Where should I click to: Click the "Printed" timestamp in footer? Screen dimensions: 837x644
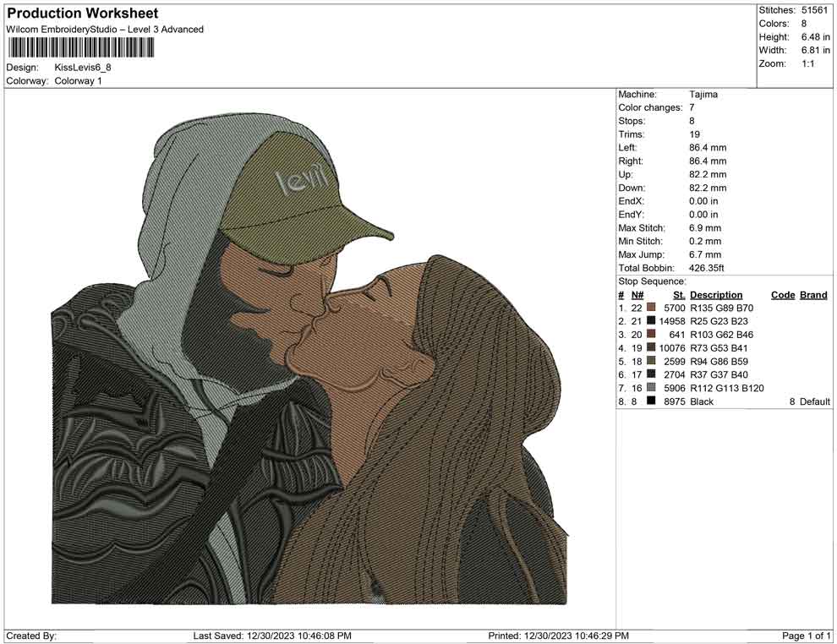click(558, 636)
